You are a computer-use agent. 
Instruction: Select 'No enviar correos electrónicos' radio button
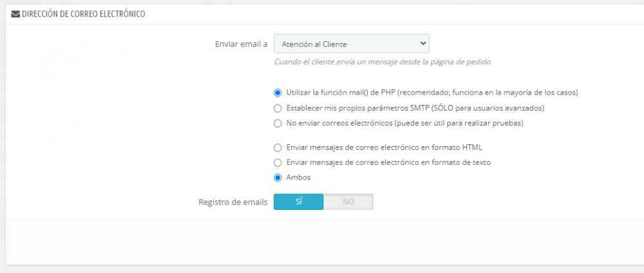(278, 123)
